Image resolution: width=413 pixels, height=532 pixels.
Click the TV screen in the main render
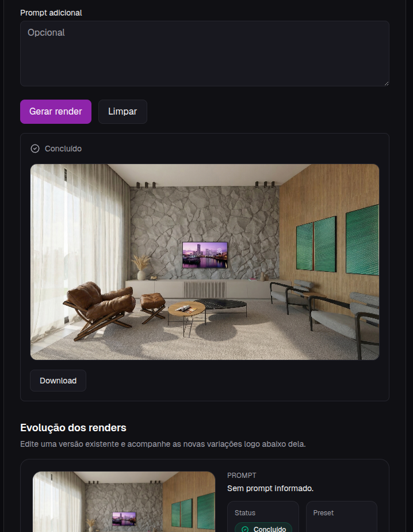205,255
